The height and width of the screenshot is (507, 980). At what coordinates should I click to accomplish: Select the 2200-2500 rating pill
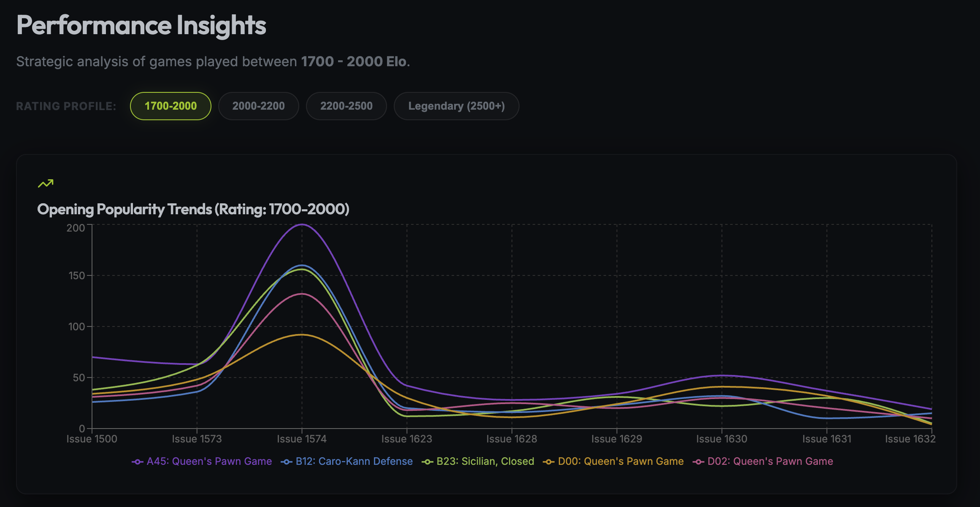coord(346,106)
